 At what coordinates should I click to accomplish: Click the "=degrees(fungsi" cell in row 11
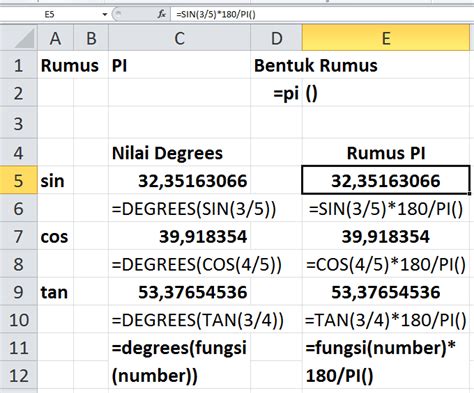point(179,348)
